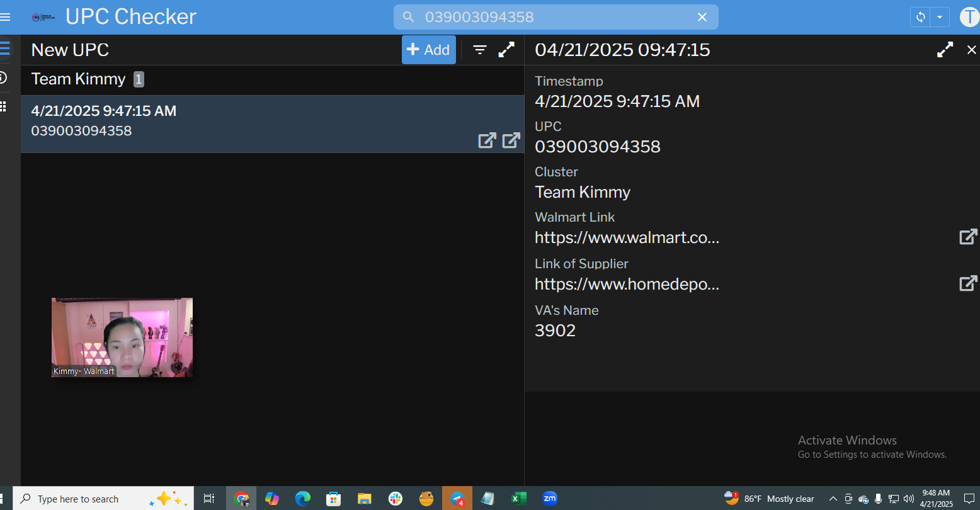
Task: Click the Add button for New UPC
Action: [428, 50]
